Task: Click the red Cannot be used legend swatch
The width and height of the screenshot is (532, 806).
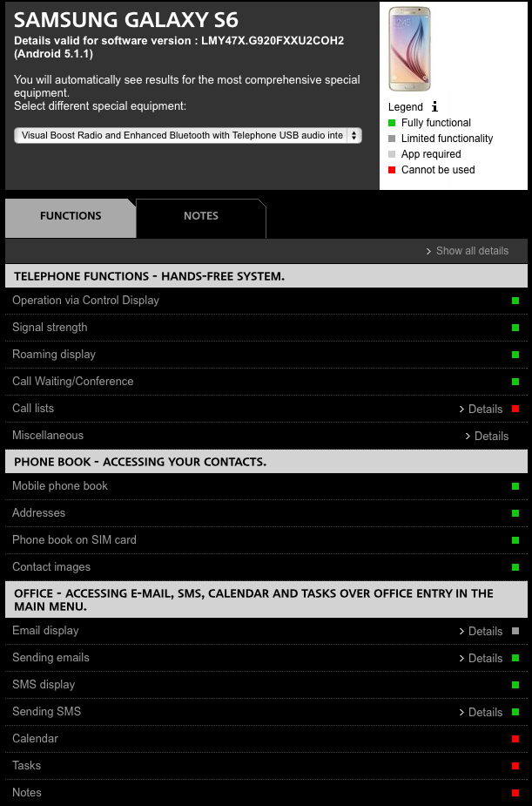Action: tap(392, 170)
